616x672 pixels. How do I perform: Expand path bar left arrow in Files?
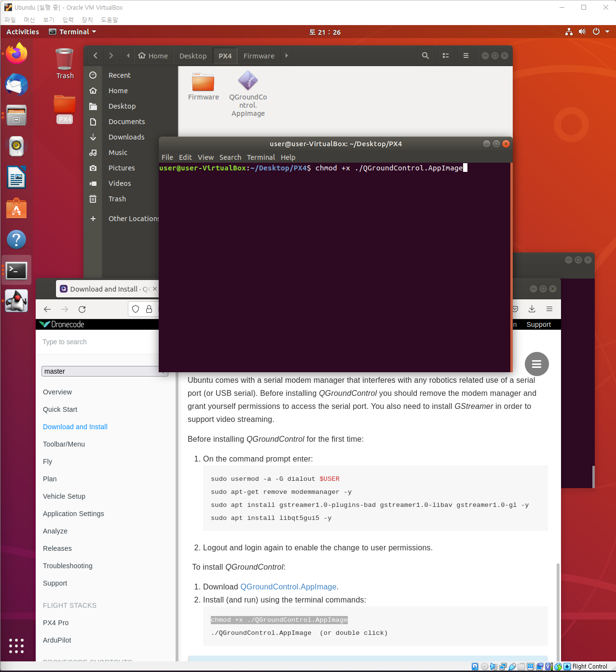point(128,56)
